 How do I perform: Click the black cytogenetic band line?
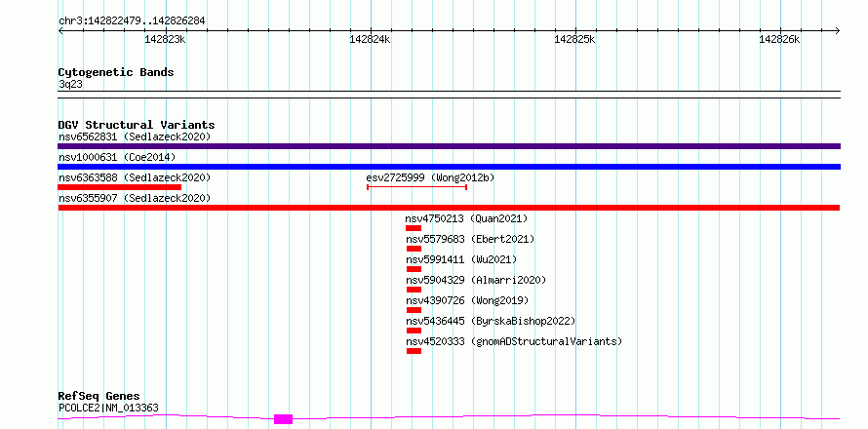(x=449, y=95)
